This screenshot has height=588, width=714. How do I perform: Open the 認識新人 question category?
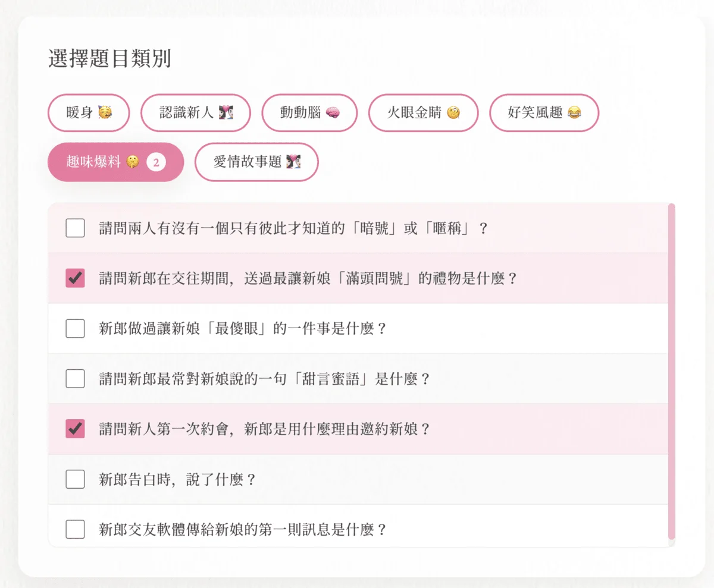click(195, 113)
